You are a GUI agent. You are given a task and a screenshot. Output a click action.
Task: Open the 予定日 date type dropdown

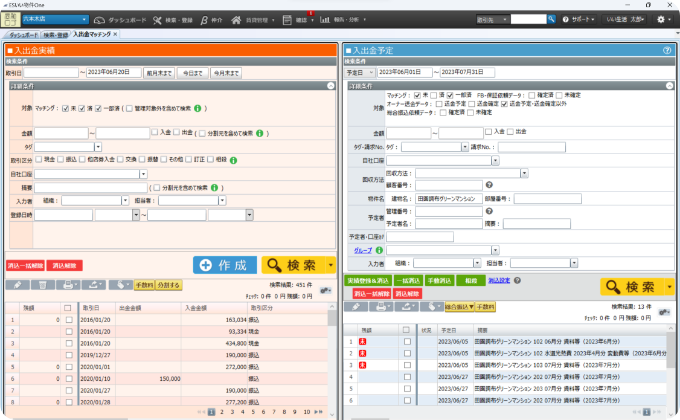pyautogui.click(x=360, y=72)
